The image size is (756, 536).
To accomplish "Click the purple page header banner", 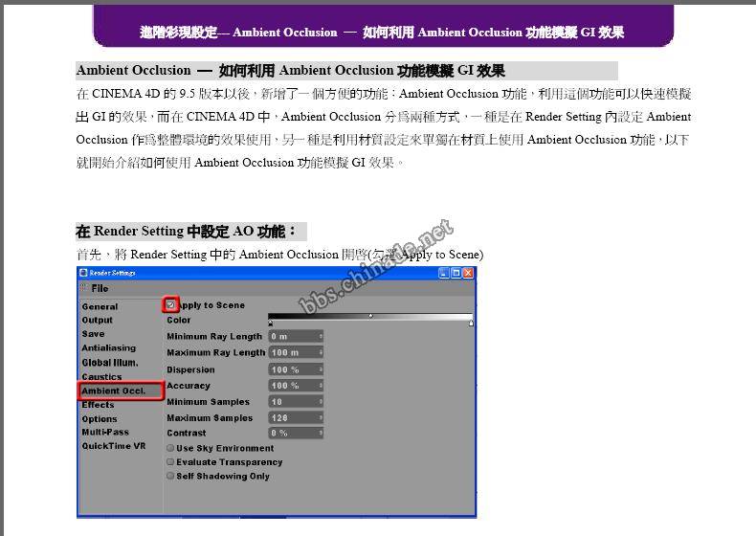I will pos(384,26).
